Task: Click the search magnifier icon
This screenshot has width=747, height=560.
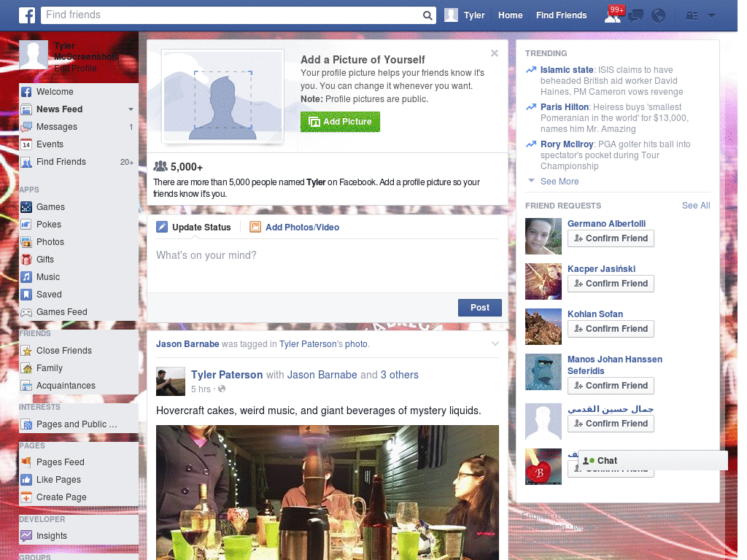Action: pyautogui.click(x=427, y=15)
